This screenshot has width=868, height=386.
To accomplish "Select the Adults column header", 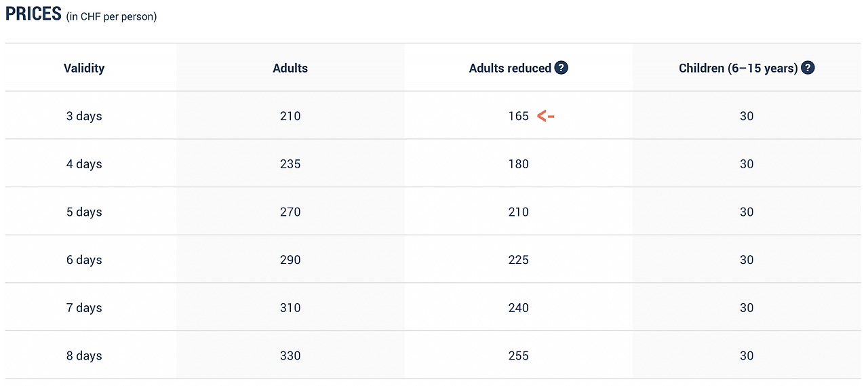I will [290, 68].
